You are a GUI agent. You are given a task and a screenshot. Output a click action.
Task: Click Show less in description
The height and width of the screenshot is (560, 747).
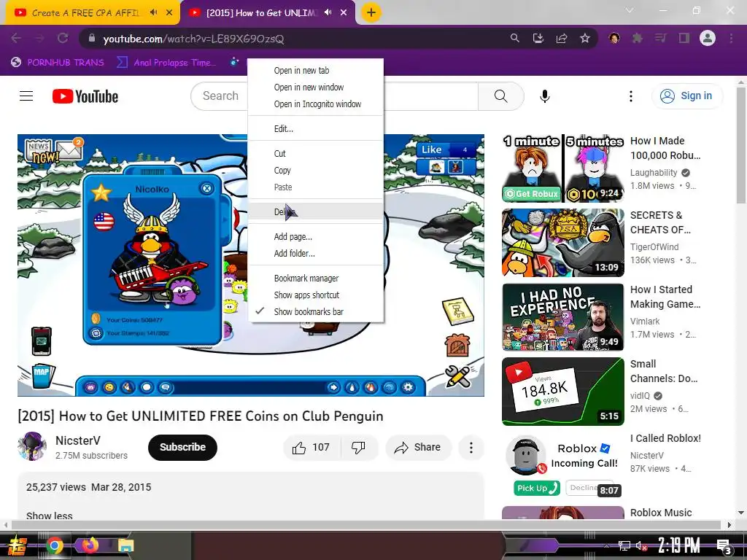click(50, 516)
